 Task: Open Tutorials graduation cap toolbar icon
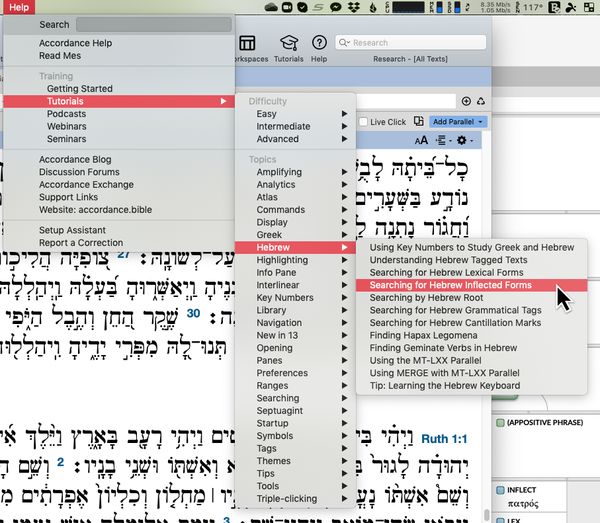[x=289, y=43]
